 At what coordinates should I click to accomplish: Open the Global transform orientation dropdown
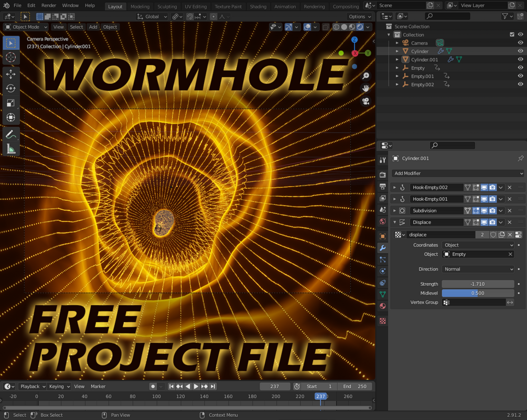pos(152,16)
